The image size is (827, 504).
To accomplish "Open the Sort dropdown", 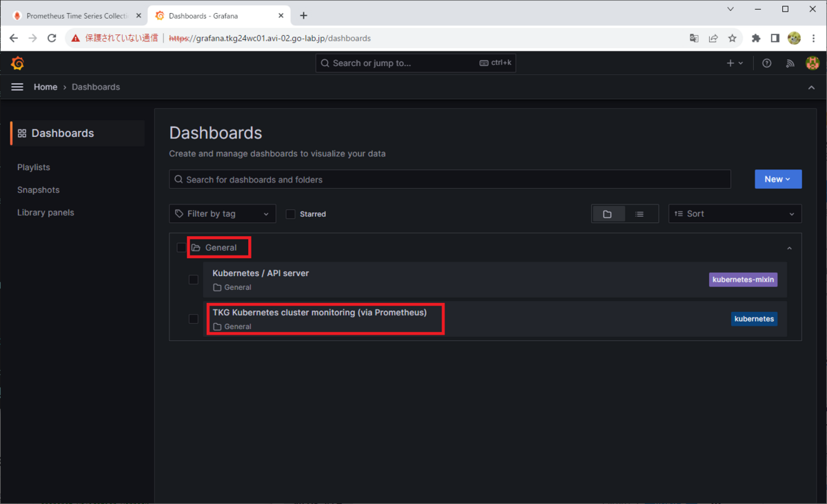I will tap(735, 214).
